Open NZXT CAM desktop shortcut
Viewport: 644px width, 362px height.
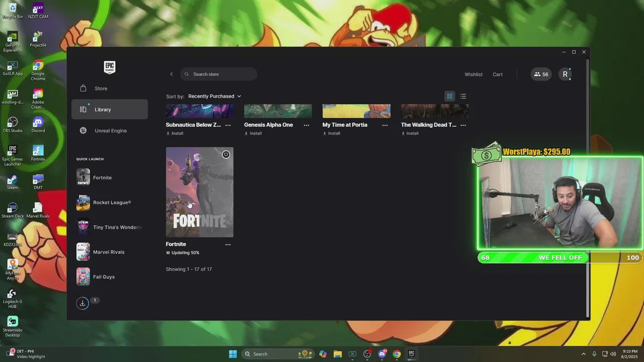[x=38, y=11]
